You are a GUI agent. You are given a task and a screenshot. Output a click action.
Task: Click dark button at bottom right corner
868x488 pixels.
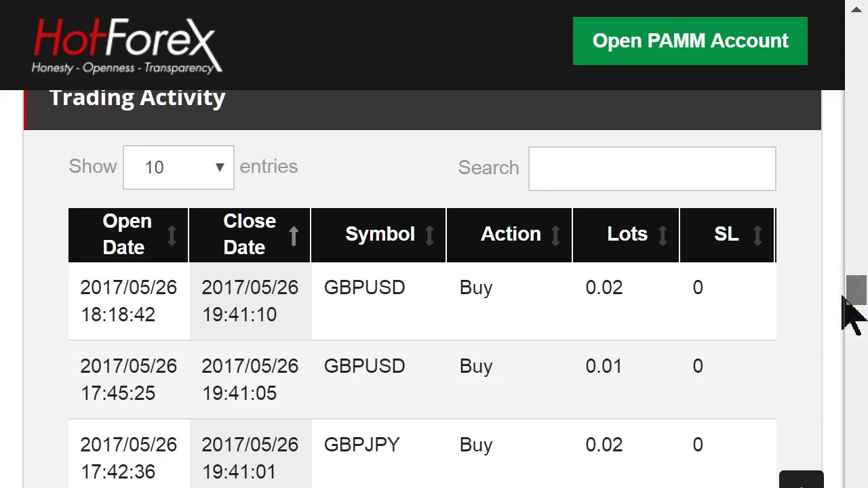point(801,480)
